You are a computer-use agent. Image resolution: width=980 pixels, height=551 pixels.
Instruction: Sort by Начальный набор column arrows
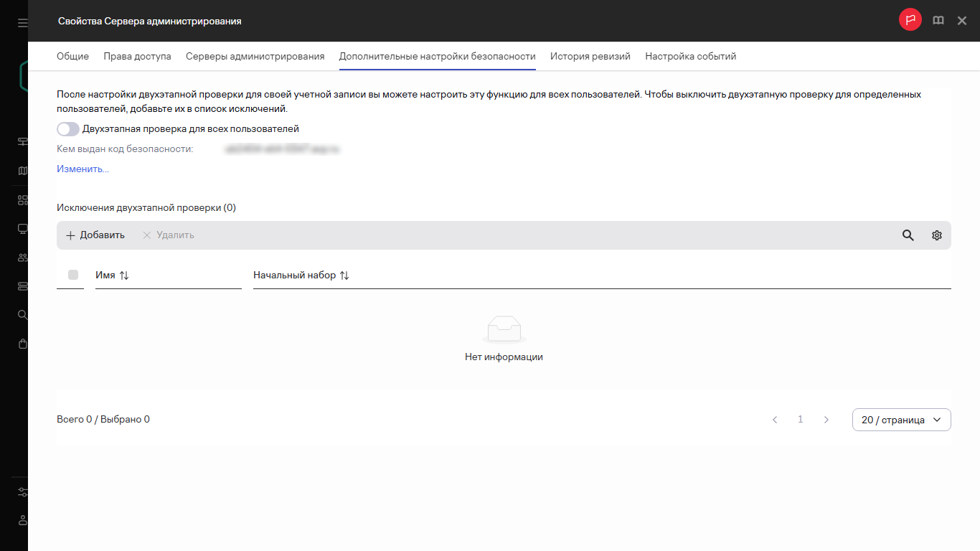pyautogui.click(x=344, y=275)
